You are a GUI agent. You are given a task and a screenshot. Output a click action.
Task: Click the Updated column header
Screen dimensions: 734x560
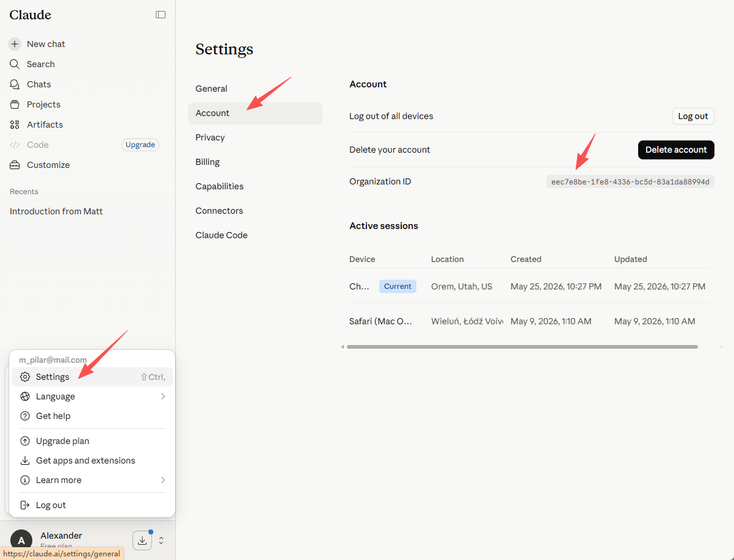[x=631, y=259]
